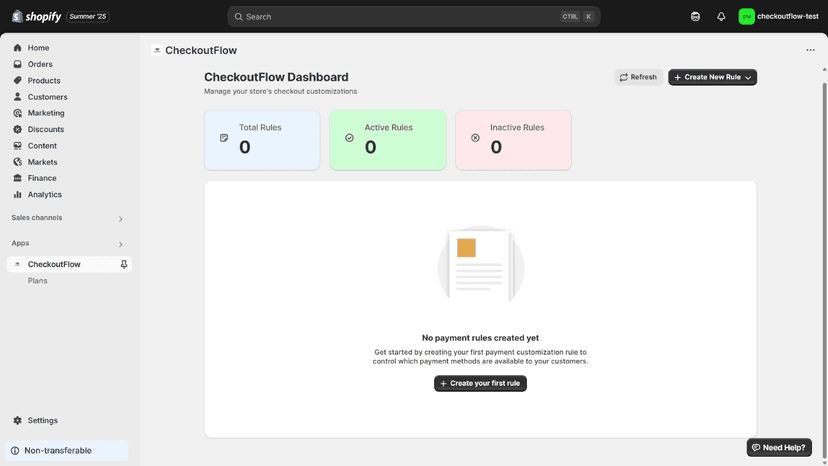Click the Inactive Rules card
Image resolution: width=828 pixels, height=466 pixels.
(513, 140)
